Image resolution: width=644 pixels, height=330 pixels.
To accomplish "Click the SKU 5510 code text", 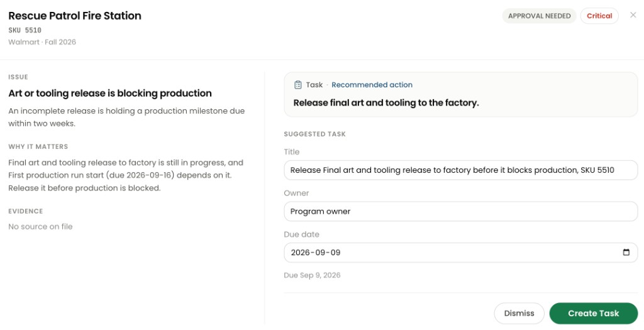I will point(25,30).
